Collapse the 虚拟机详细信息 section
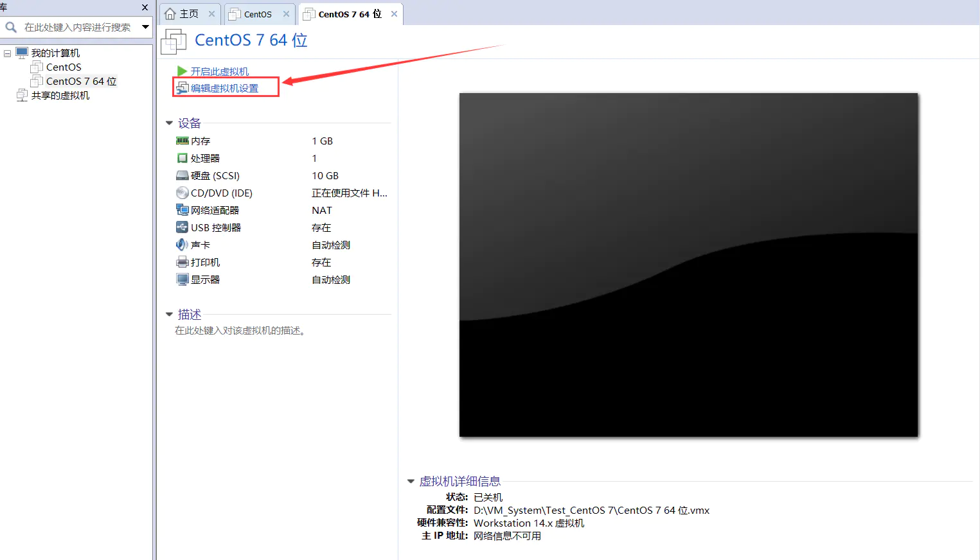The width and height of the screenshot is (980, 560). (411, 481)
